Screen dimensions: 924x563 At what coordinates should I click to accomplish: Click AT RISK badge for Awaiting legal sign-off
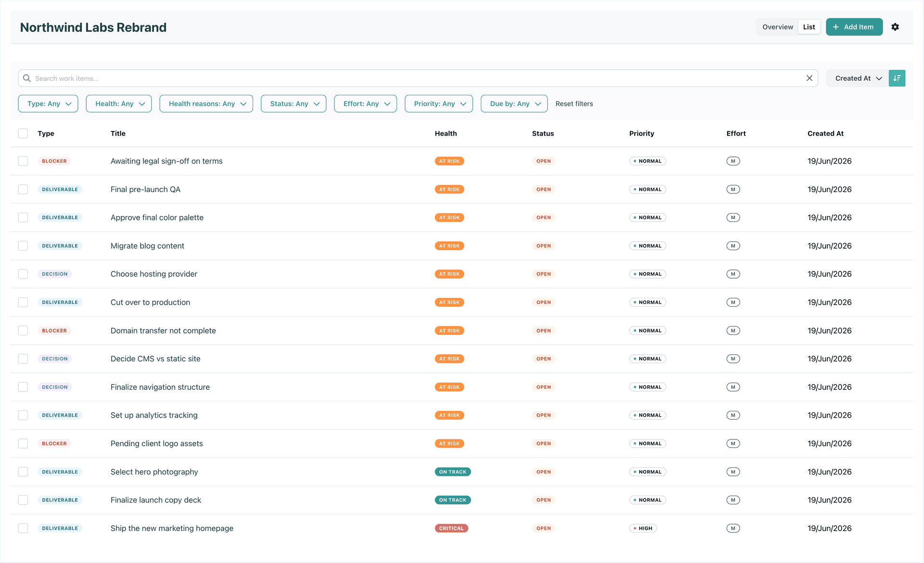tap(449, 161)
